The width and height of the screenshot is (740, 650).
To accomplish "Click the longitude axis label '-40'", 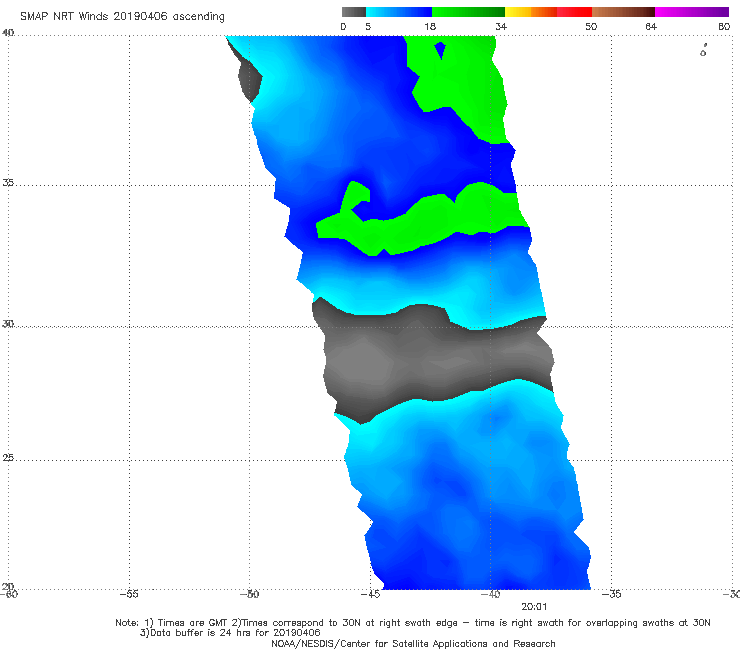I will (490, 594).
